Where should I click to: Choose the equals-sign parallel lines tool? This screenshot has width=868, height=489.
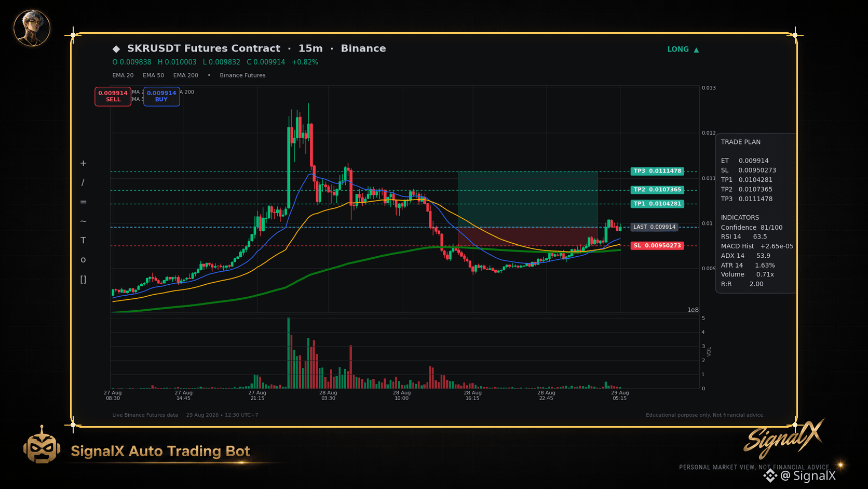(x=83, y=202)
